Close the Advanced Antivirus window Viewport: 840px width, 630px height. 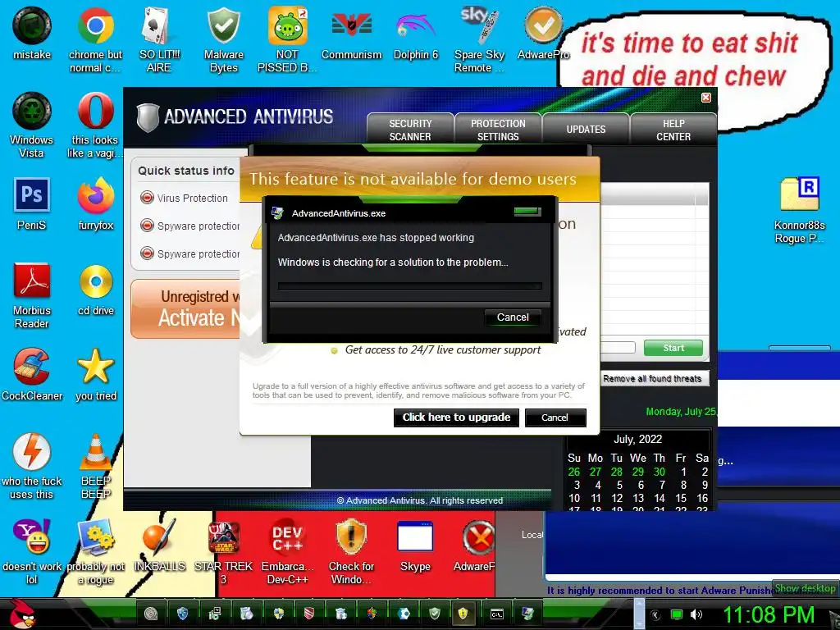click(x=706, y=98)
